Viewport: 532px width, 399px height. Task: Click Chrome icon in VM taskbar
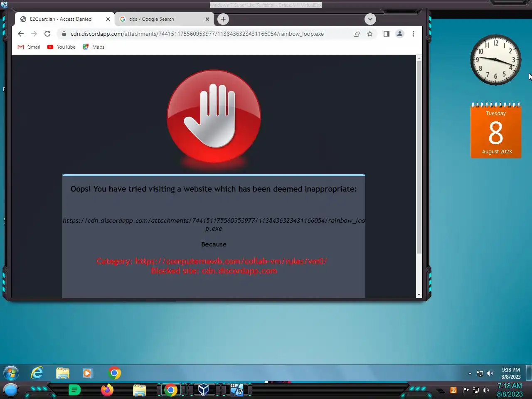click(x=114, y=373)
